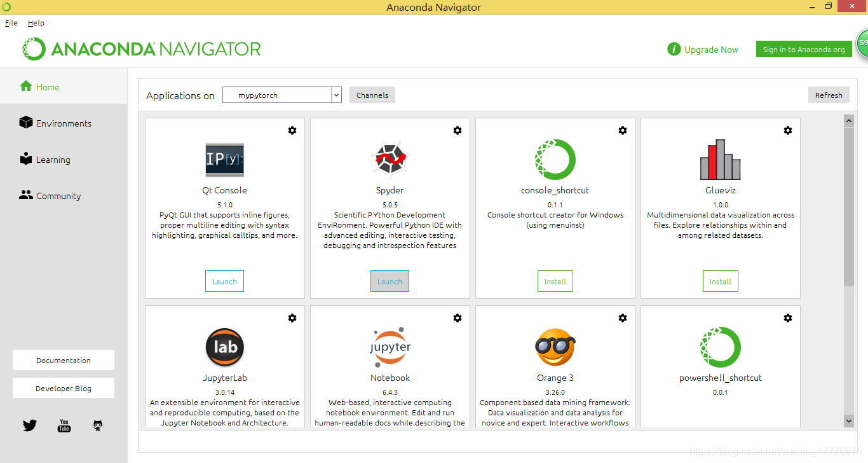Click the JupyterLab lab logo
The height and width of the screenshot is (463, 868).
pos(225,347)
